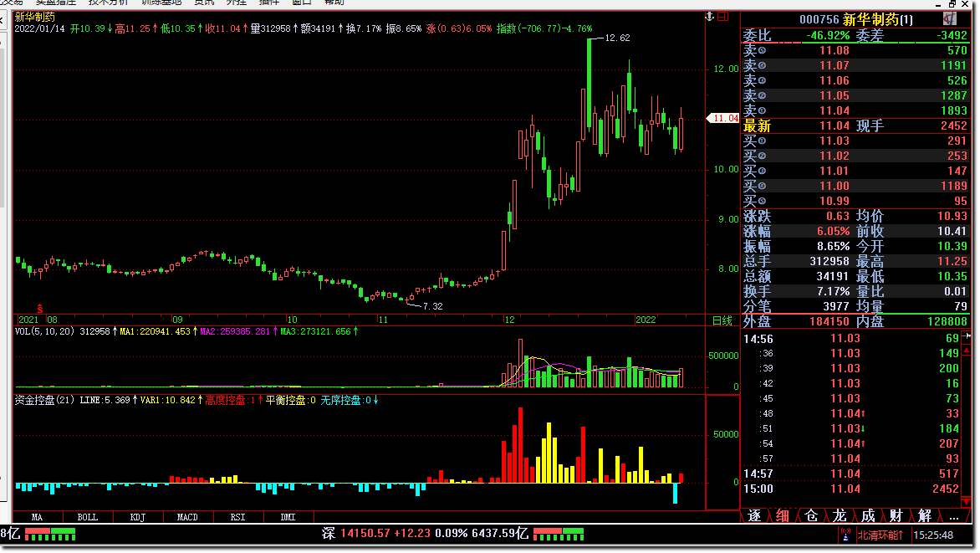
Task: Restore the window with the restore button
Action: [x=952, y=3]
